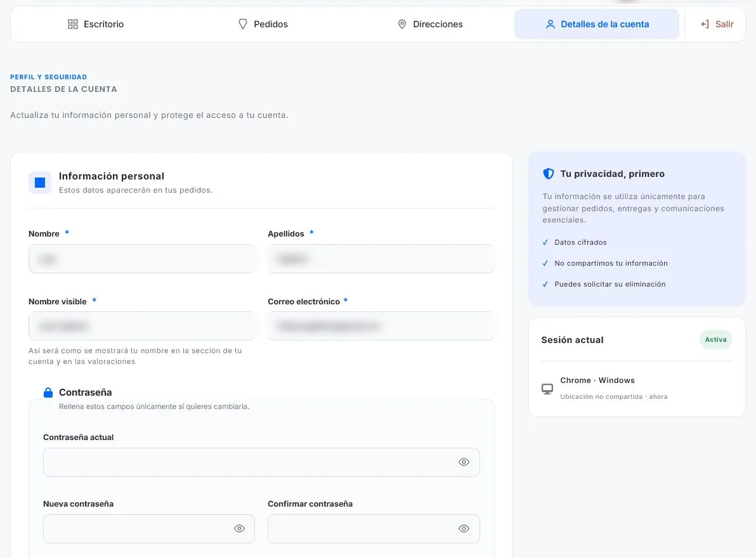Reveal the Nueva contraseña text
The image size is (756, 558).
click(x=239, y=529)
